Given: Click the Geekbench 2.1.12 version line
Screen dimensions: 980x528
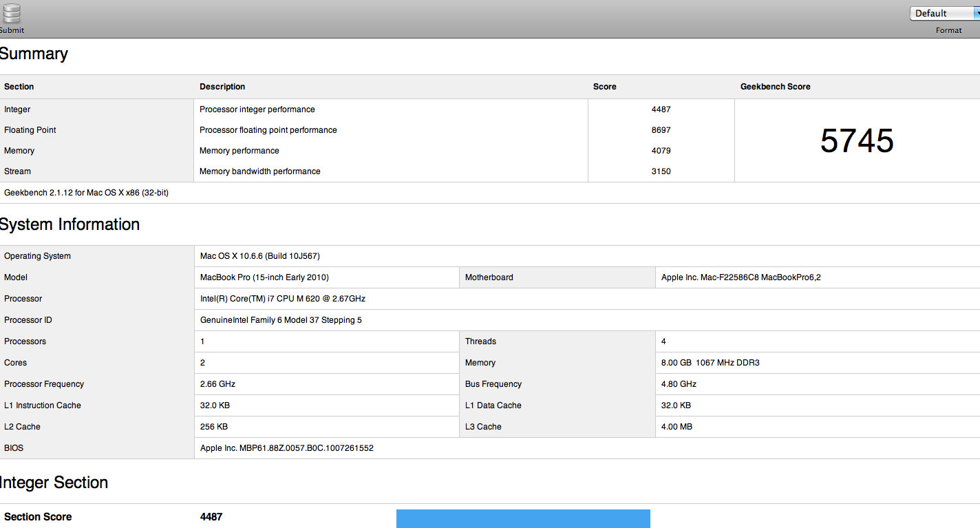Looking at the screenshot, I should click(x=87, y=193).
